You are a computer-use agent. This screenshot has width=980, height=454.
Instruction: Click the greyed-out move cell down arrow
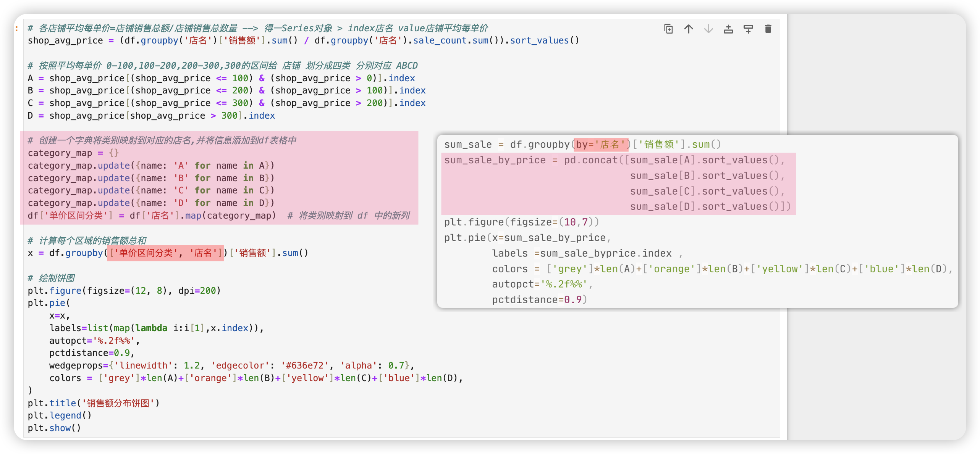coord(708,29)
